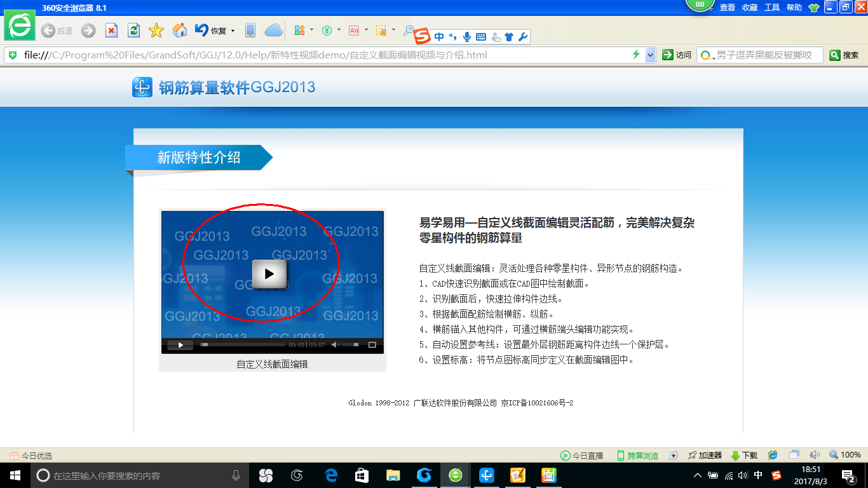Screen dimensions: 868x488
Task: Restore closed tab with 恢复 button
Action: pos(211,30)
